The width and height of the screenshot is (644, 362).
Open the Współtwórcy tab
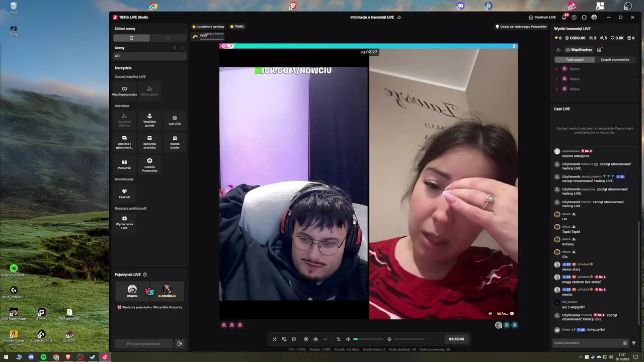tap(579, 50)
